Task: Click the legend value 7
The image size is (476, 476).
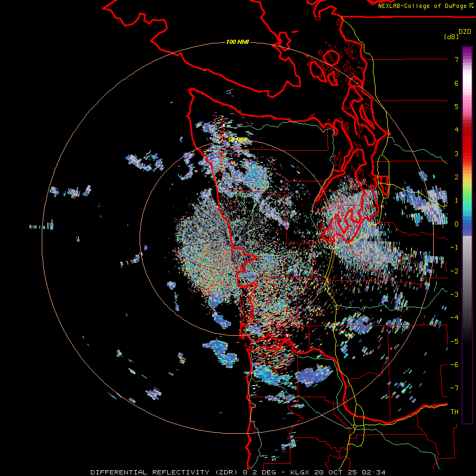Action: pos(456,59)
